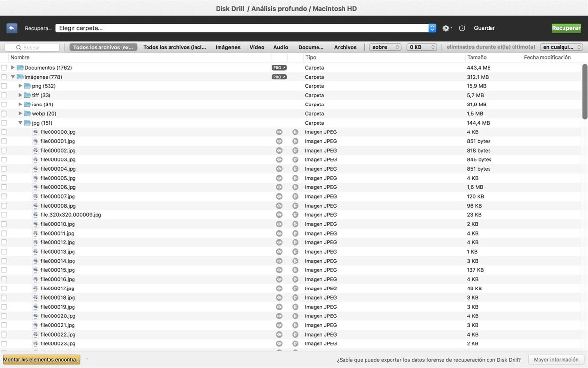The width and height of the screenshot is (588, 368).
Task: Check the Imágenes (778) checkbox
Action: (4, 77)
